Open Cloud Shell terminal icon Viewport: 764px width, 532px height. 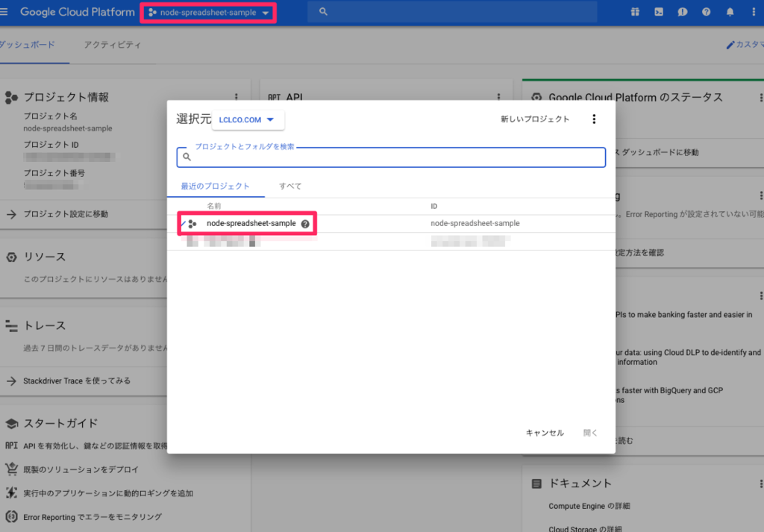660,11
